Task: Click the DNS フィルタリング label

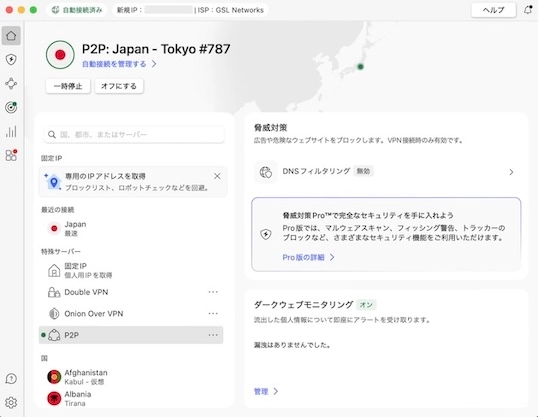Action: click(x=316, y=171)
